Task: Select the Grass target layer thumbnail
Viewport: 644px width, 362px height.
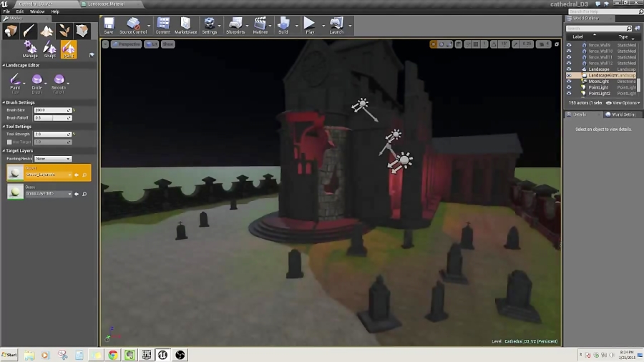Action: click(x=15, y=192)
